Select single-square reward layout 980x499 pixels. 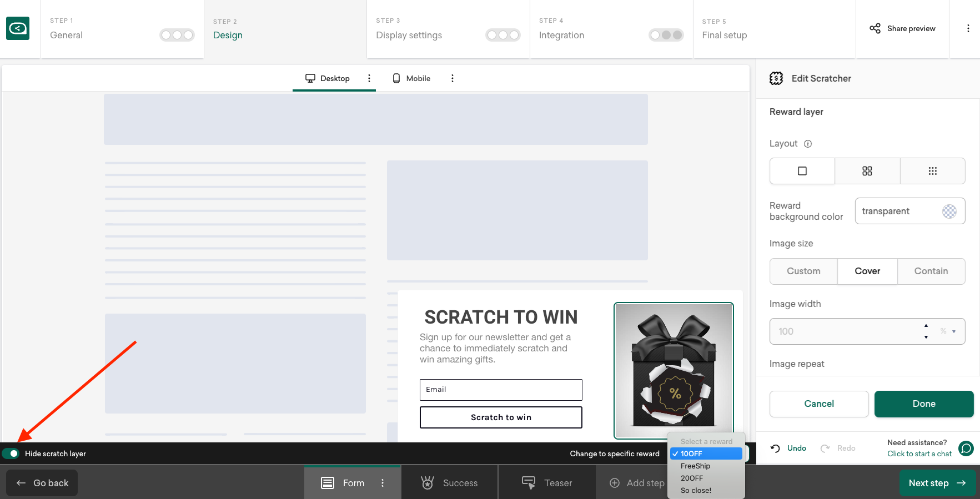pyautogui.click(x=802, y=171)
